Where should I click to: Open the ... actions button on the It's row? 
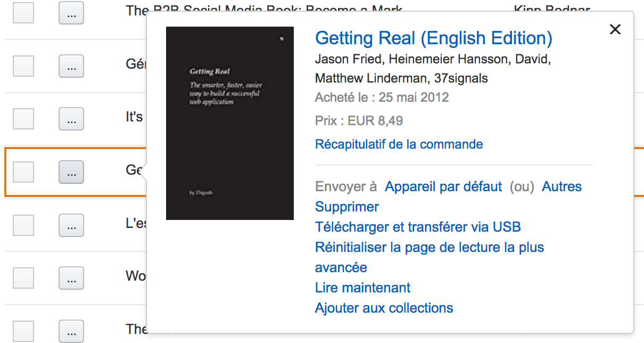pos(71,119)
